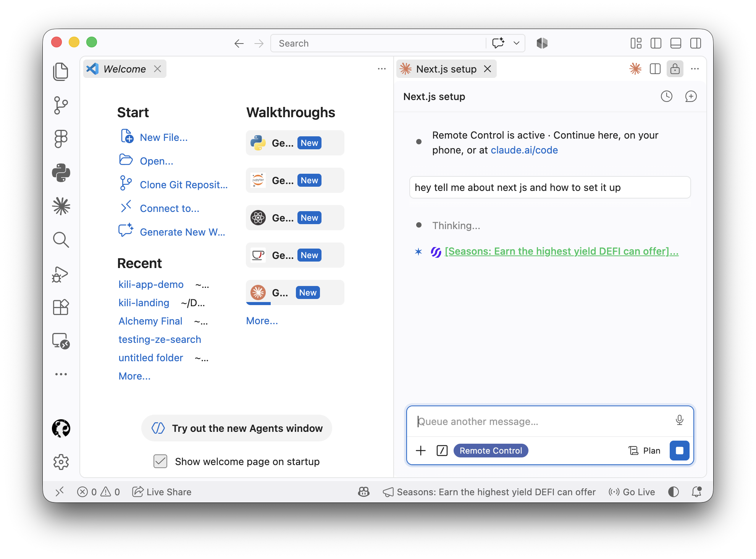Viewport: 756px width, 559px height.
Task: Open the Source Control view
Action: click(61, 105)
